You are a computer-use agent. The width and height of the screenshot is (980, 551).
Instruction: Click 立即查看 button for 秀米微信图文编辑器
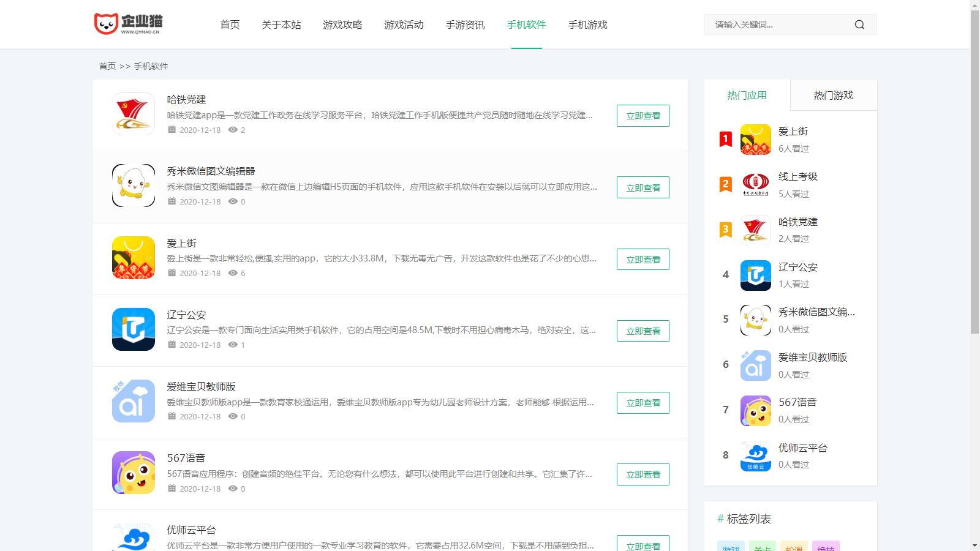643,187
